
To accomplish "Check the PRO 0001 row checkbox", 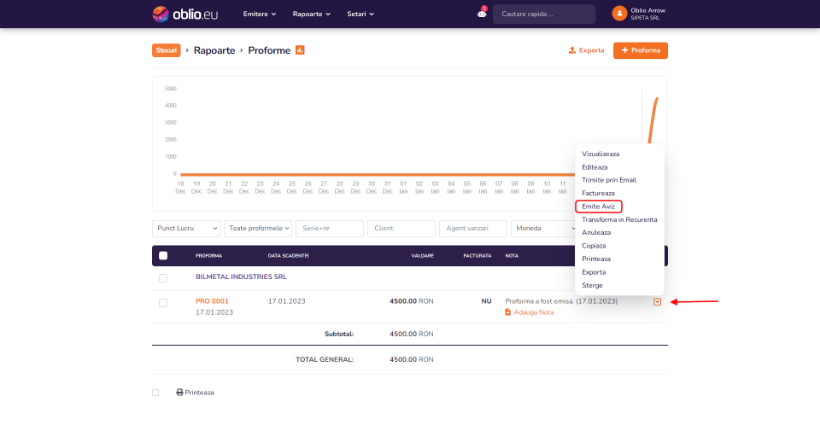I will [163, 303].
